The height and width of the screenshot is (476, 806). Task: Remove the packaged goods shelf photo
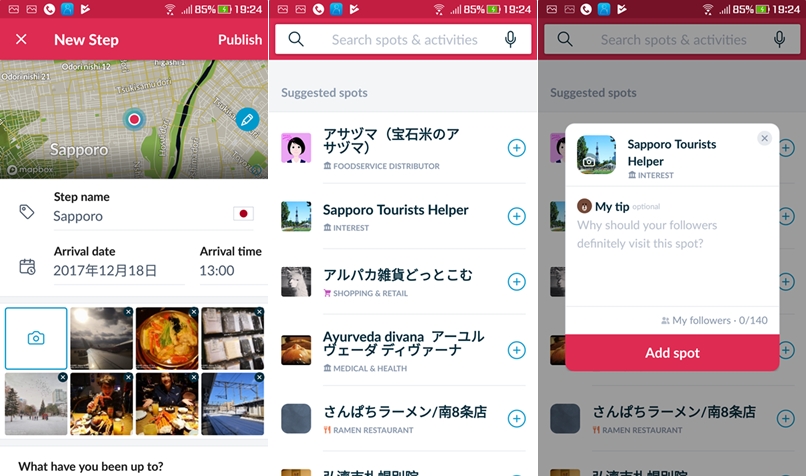[259, 312]
